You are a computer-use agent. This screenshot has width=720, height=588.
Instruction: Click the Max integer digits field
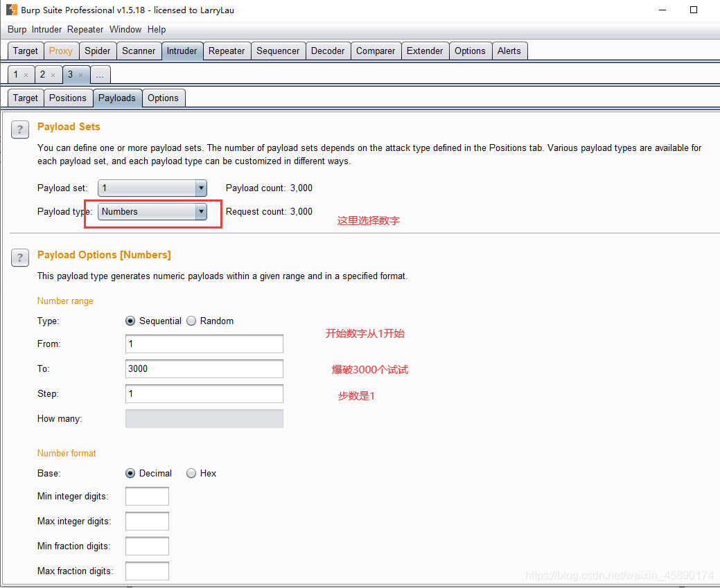coord(147,521)
